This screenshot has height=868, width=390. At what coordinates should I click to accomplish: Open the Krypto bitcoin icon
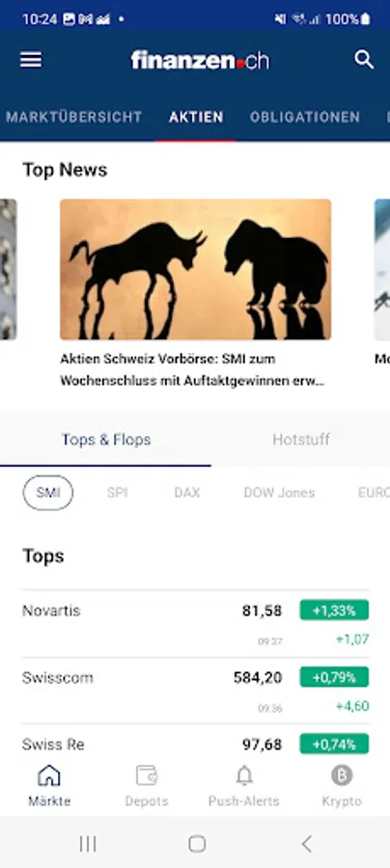(342, 775)
